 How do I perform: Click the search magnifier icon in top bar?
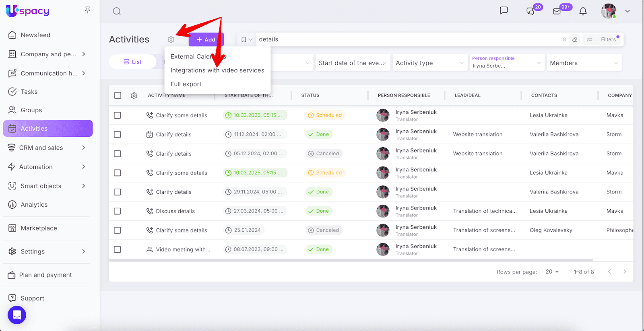(117, 11)
